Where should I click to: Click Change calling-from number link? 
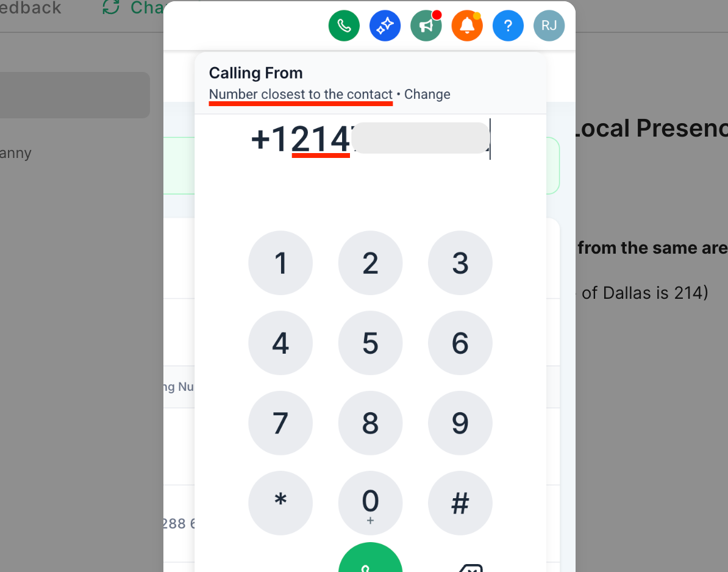(427, 95)
